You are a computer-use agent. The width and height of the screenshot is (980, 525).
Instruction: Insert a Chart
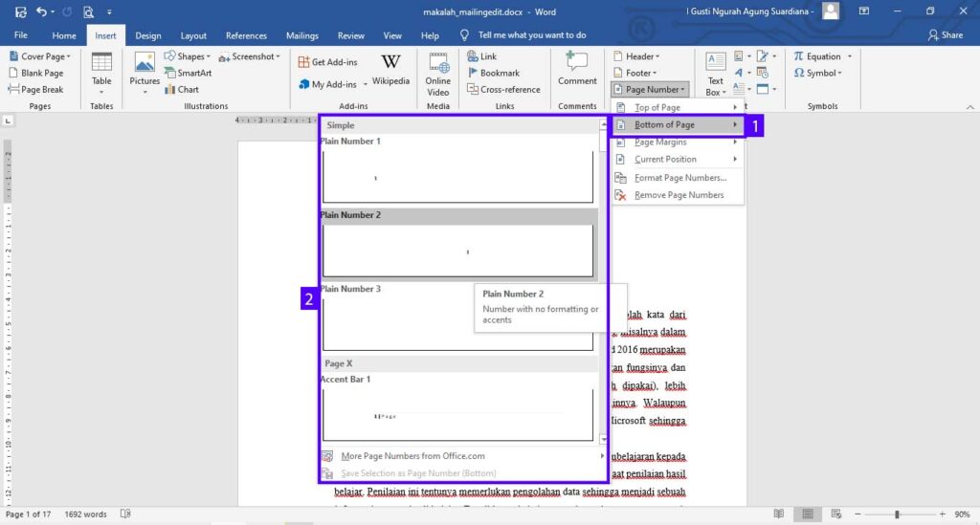(181, 89)
